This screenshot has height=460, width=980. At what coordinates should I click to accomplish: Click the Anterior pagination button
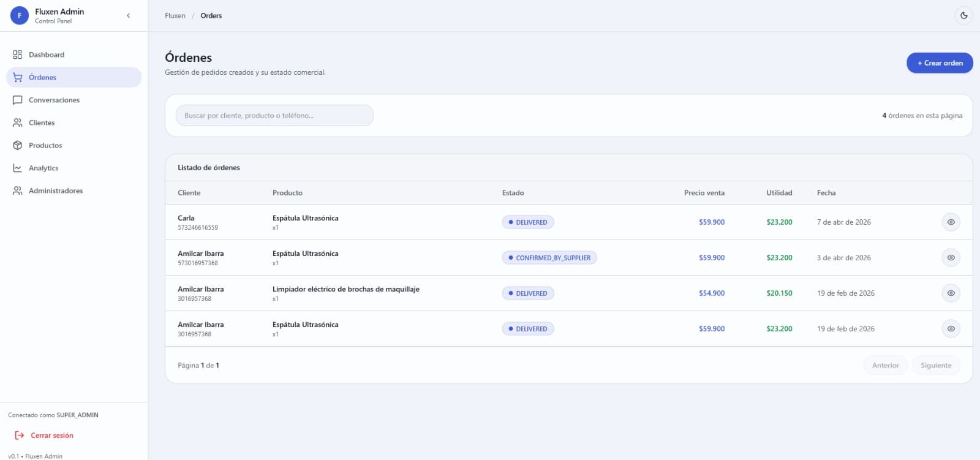click(886, 366)
